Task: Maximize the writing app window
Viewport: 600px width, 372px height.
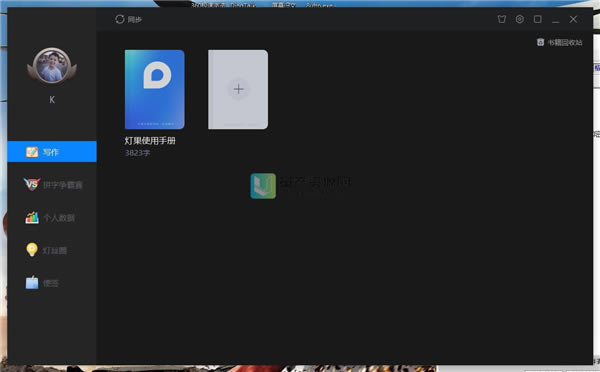Action: (x=538, y=19)
